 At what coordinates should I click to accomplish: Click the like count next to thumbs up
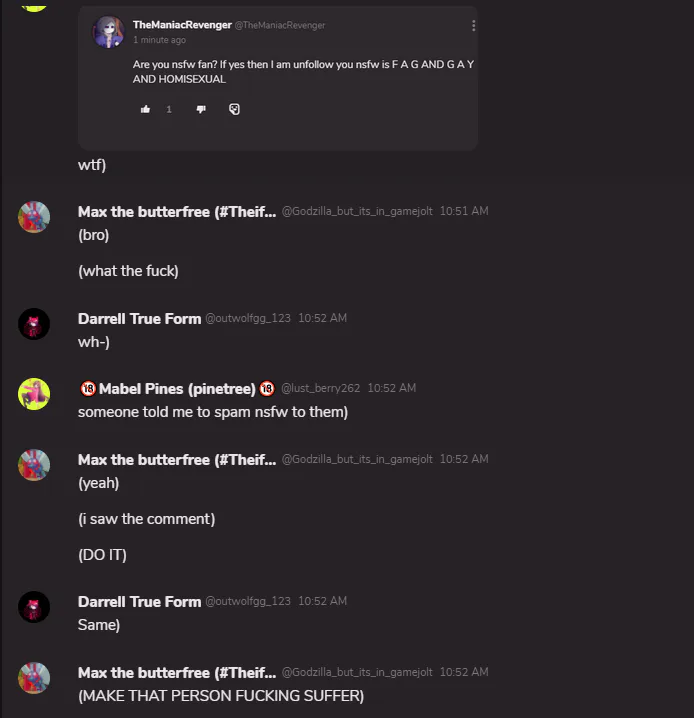[x=169, y=109]
